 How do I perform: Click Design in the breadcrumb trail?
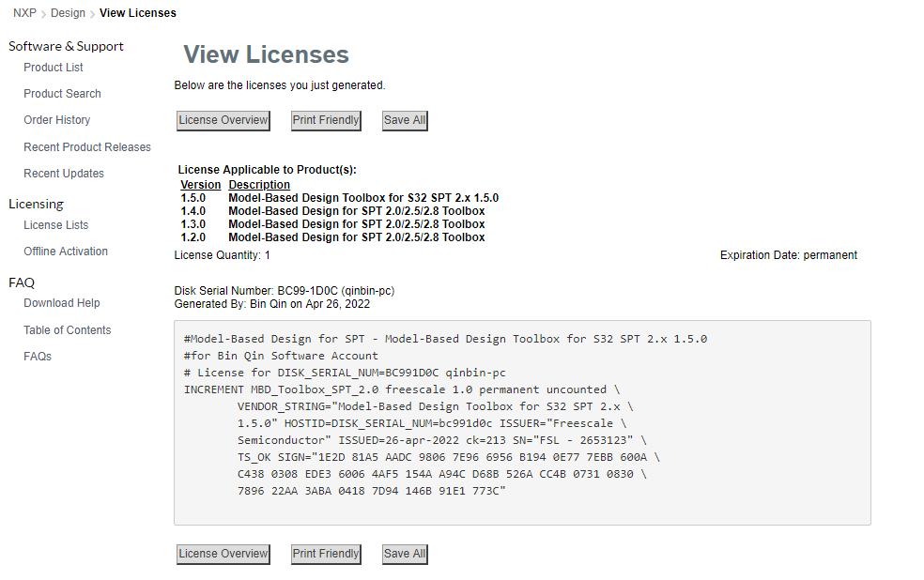click(x=68, y=13)
